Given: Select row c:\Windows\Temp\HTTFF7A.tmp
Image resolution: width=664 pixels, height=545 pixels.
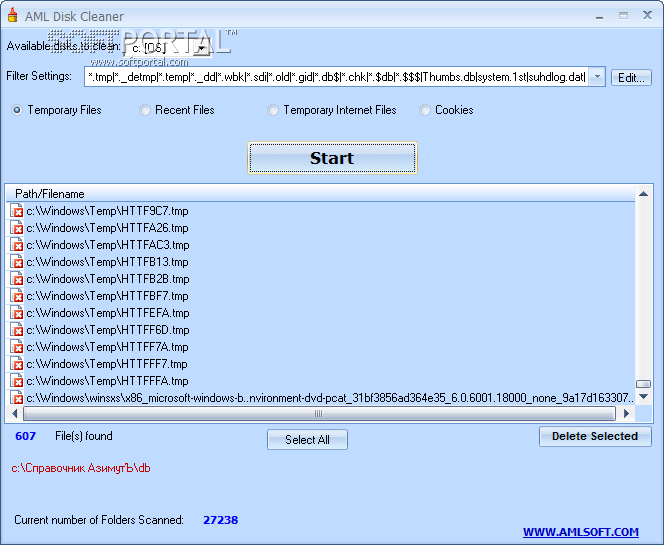Looking at the screenshot, I should pos(321,346).
